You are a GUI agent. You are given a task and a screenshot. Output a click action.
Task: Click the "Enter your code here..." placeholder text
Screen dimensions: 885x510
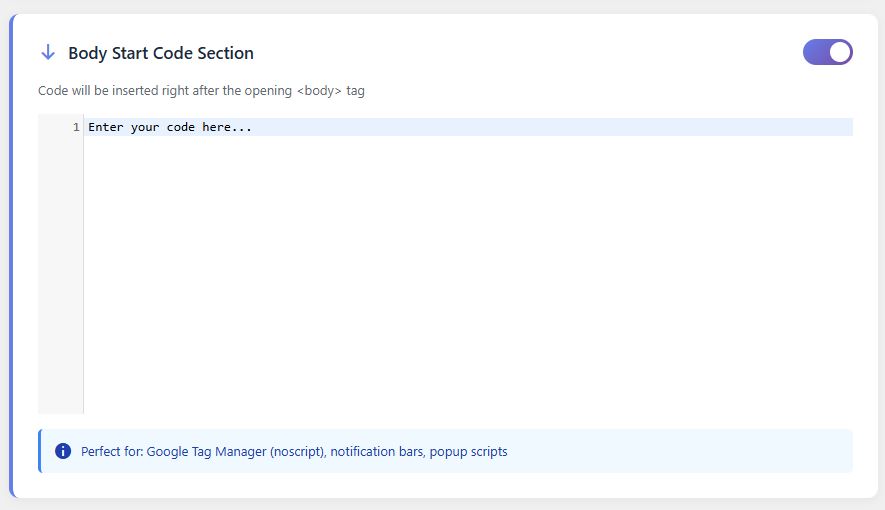[x=170, y=127]
